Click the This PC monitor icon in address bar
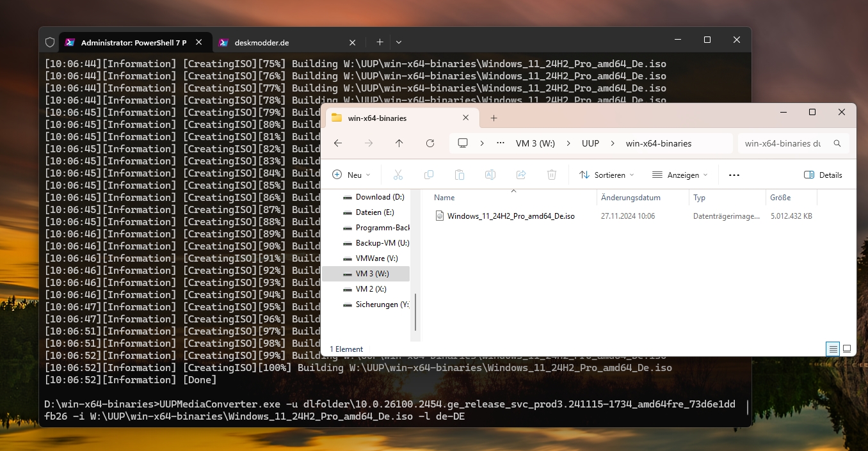This screenshot has height=451, width=868. coord(463,143)
